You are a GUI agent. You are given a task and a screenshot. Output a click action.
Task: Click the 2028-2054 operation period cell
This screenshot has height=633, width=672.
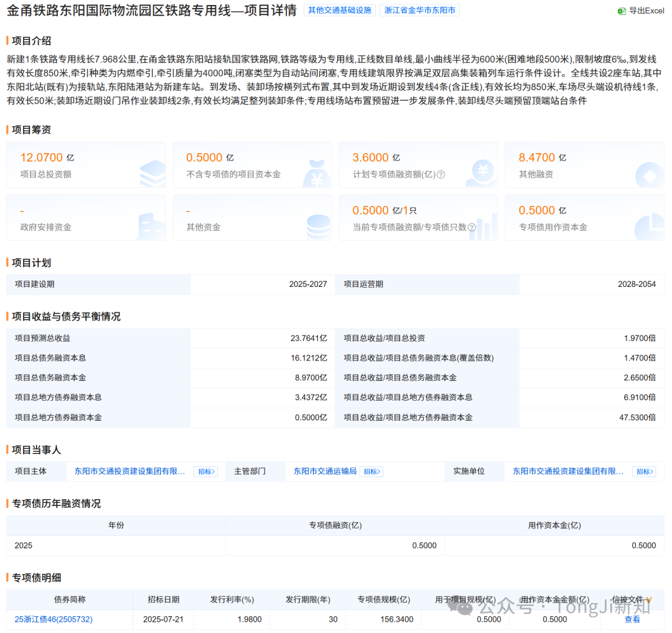(592, 284)
